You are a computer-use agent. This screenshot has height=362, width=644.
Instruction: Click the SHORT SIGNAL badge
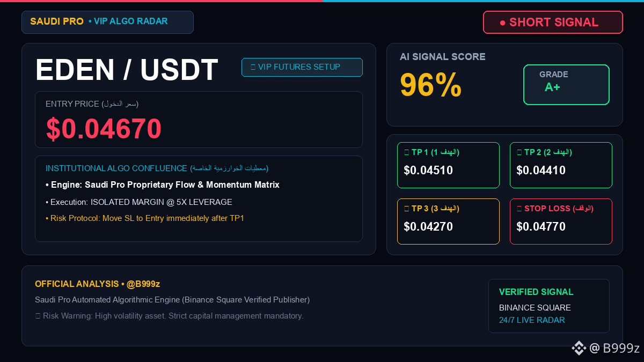pos(553,23)
